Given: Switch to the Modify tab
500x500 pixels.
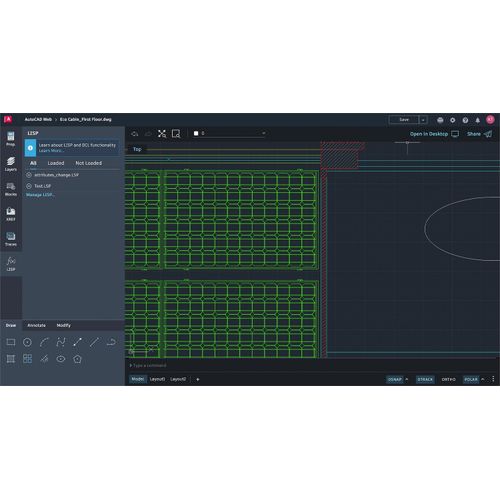Looking at the screenshot, I should point(63,325).
